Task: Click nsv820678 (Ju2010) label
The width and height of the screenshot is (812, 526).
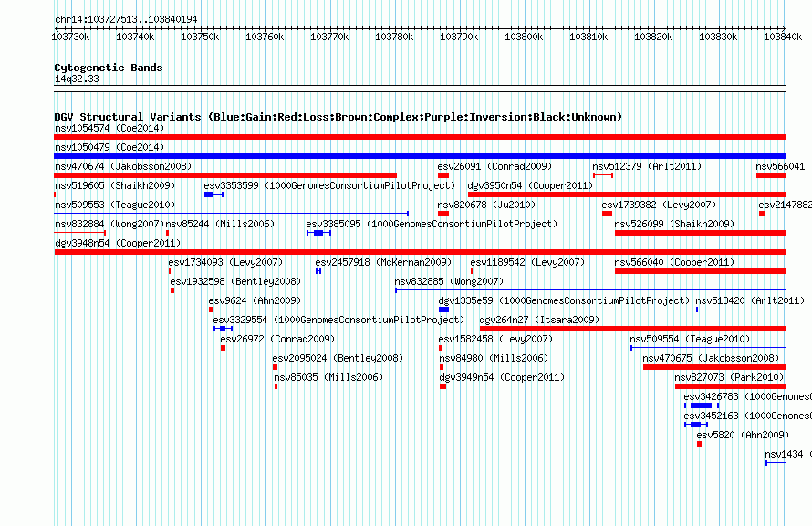Action: [486, 205]
